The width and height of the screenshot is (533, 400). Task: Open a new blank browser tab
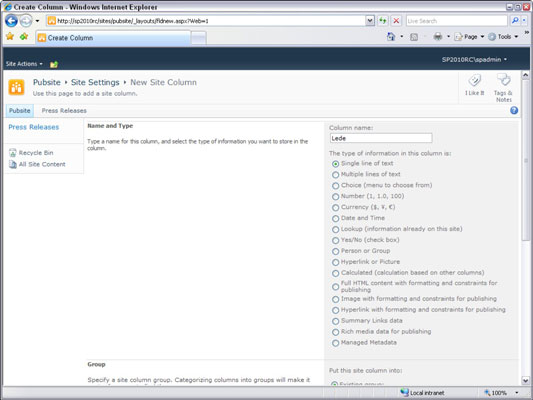[198, 38]
